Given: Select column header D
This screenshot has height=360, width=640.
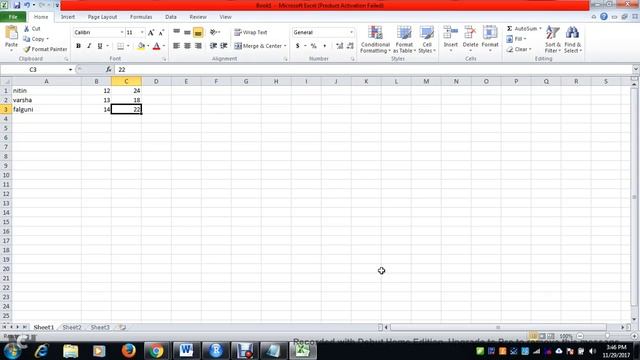Looking at the screenshot, I should [x=156, y=82].
